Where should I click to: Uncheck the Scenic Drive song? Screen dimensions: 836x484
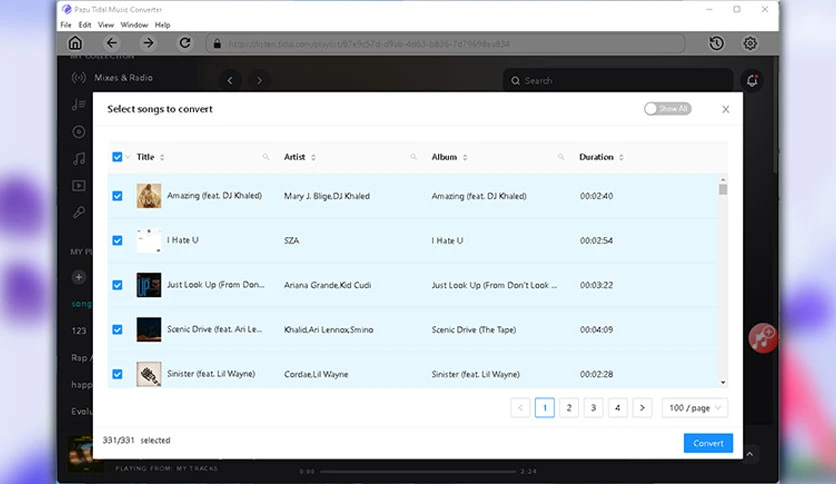point(117,329)
